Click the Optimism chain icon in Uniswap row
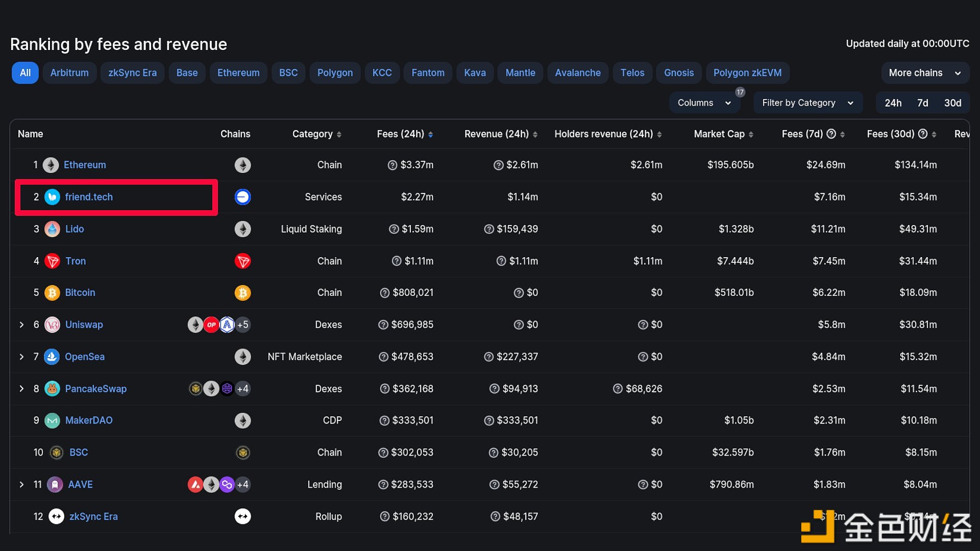The image size is (980, 551). pos(211,325)
